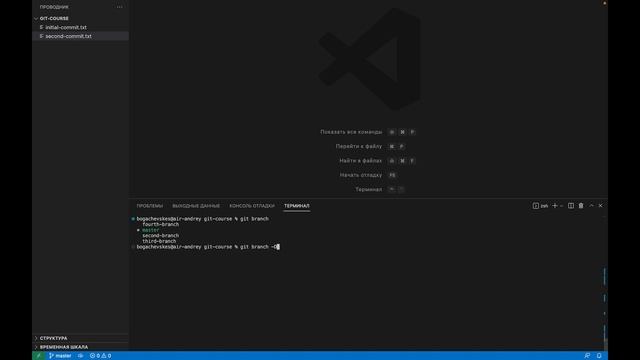Click the fourth-branch text in terminal output
Screen dimensions: 640x360
point(160,224)
